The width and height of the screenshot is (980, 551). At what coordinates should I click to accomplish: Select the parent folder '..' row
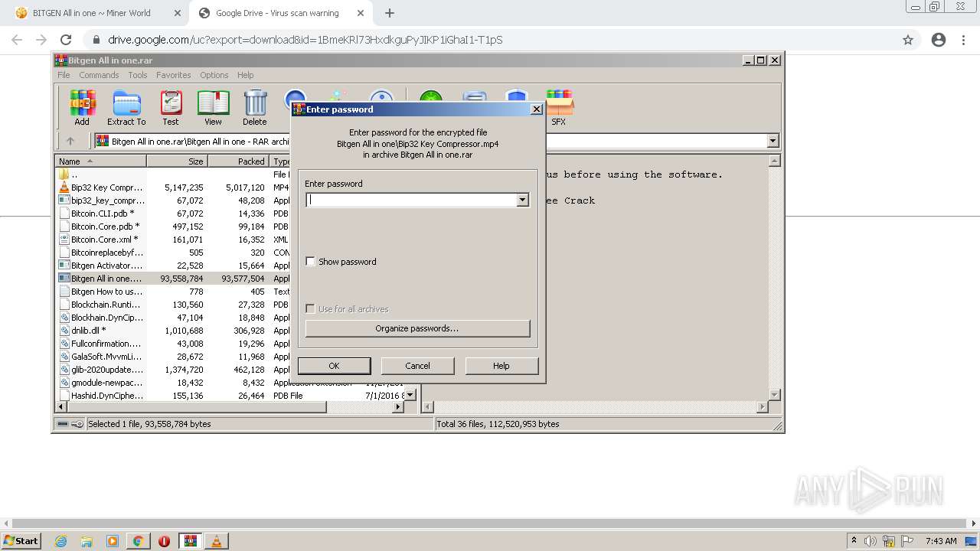(x=173, y=174)
